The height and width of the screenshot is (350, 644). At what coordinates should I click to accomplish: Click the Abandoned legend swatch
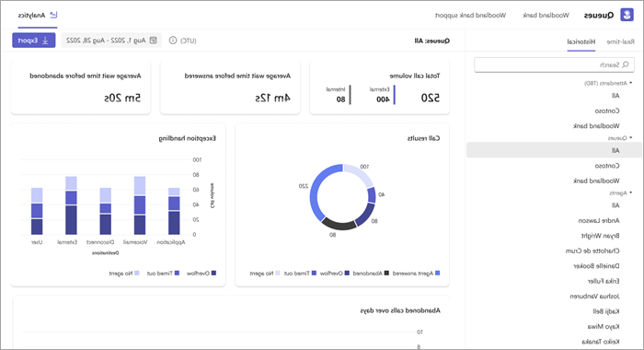click(x=386, y=273)
